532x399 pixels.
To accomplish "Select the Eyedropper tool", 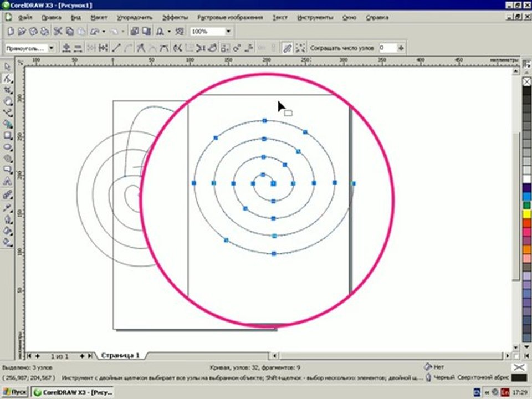I will [7, 207].
